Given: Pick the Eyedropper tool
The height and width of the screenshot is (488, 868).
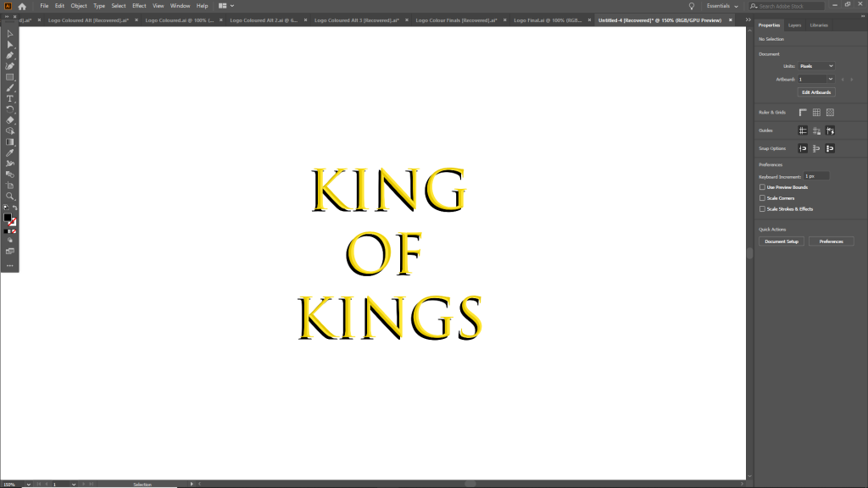Looking at the screenshot, I should point(10,152).
